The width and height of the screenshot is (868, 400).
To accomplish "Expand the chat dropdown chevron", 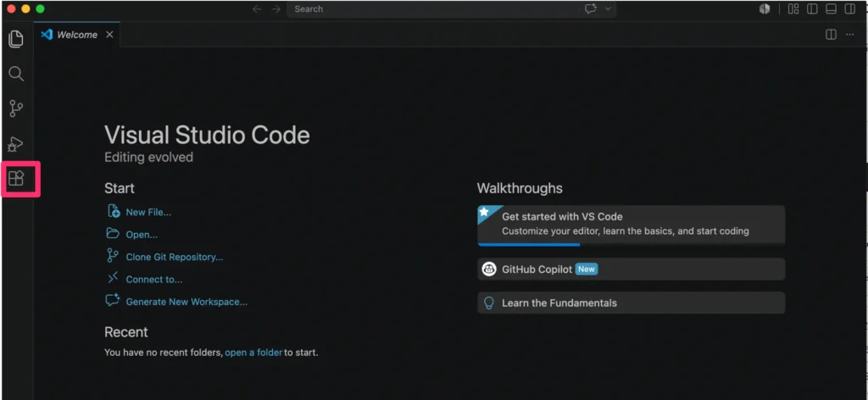I will (609, 8).
